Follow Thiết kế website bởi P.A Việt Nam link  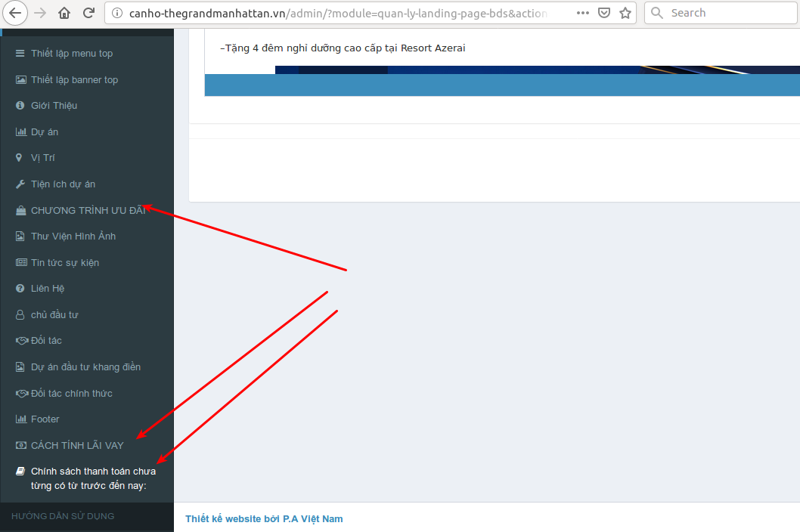(x=264, y=518)
